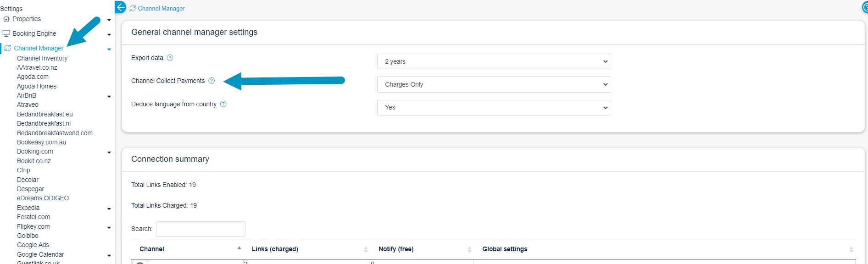The height and width of the screenshot is (264, 868).
Task: Select Despegar channel
Action: [30, 189]
